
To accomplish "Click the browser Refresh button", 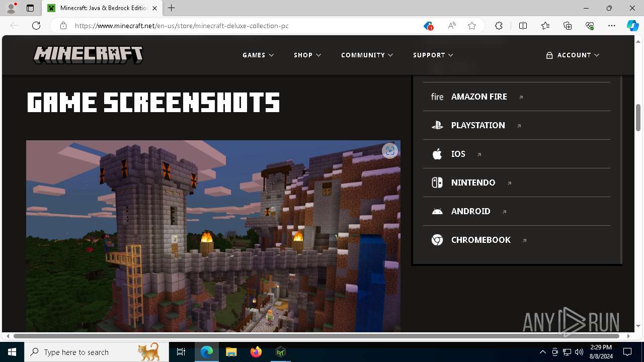I will pyautogui.click(x=36, y=26).
